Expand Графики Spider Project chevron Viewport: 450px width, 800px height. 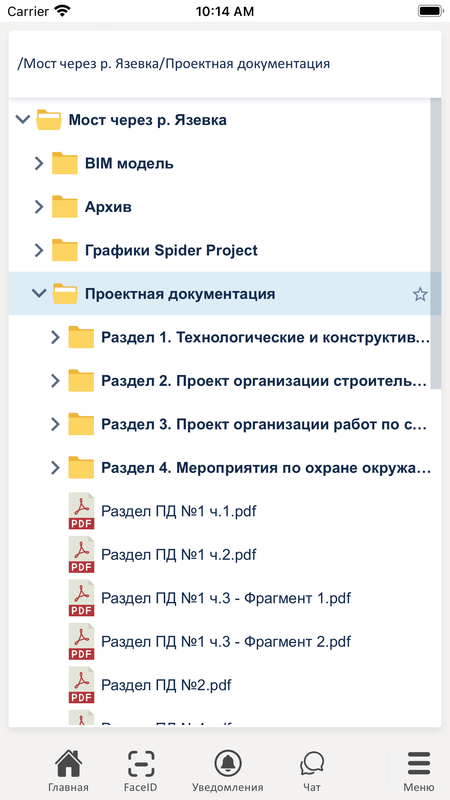(x=39, y=250)
